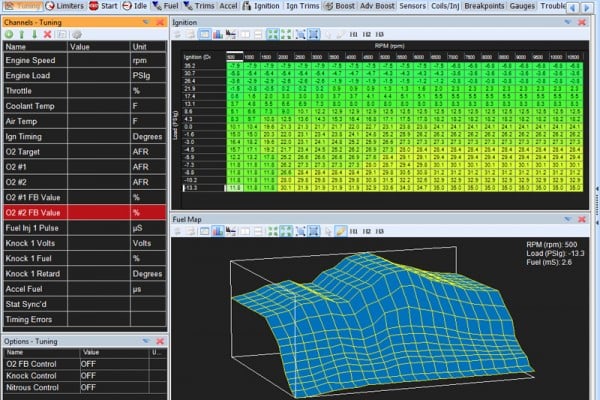This screenshot has height=400, width=600.
Task: Click green collapse arrows in Fuel Map toolbar
Action: pos(286,231)
